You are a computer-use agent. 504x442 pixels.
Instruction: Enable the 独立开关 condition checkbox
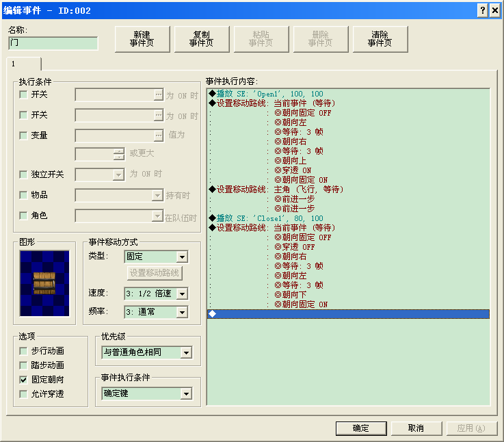tap(23, 174)
